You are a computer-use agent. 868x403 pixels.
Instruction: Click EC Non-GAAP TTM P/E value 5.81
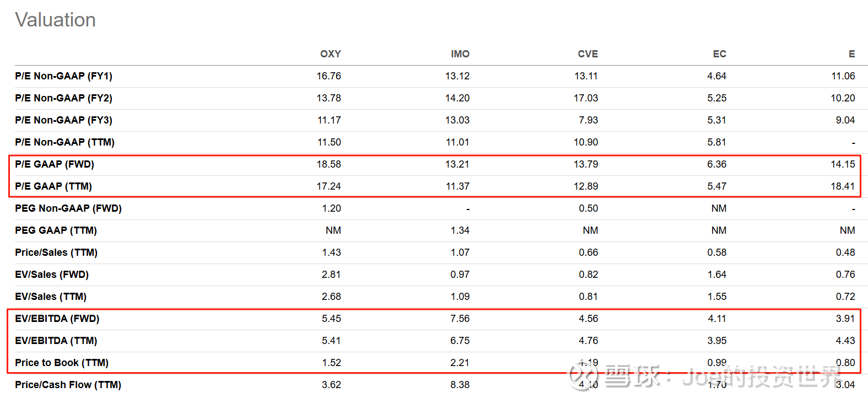click(717, 142)
